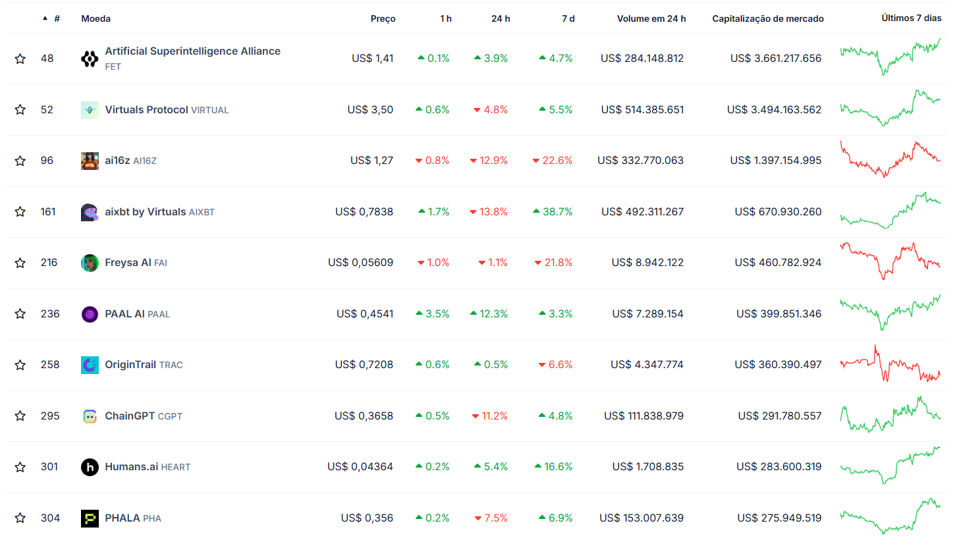The height and width of the screenshot is (542, 980).
Task: Click the Humans.ai black logo
Action: click(x=90, y=467)
